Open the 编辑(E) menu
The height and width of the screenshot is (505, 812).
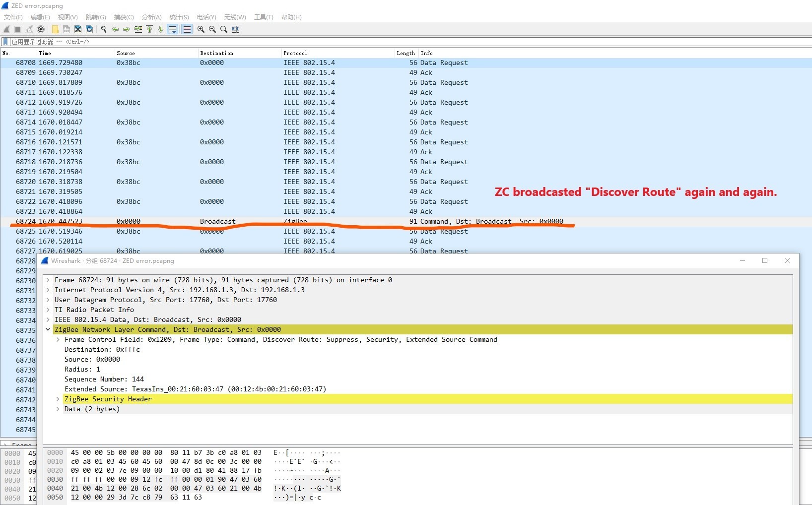tap(40, 17)
